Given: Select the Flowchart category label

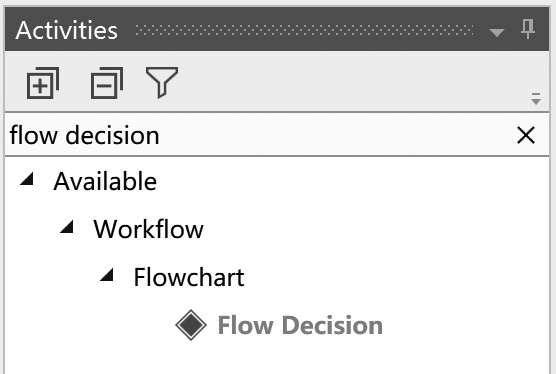Looking at the screenshot, I should tap(189, 277).
